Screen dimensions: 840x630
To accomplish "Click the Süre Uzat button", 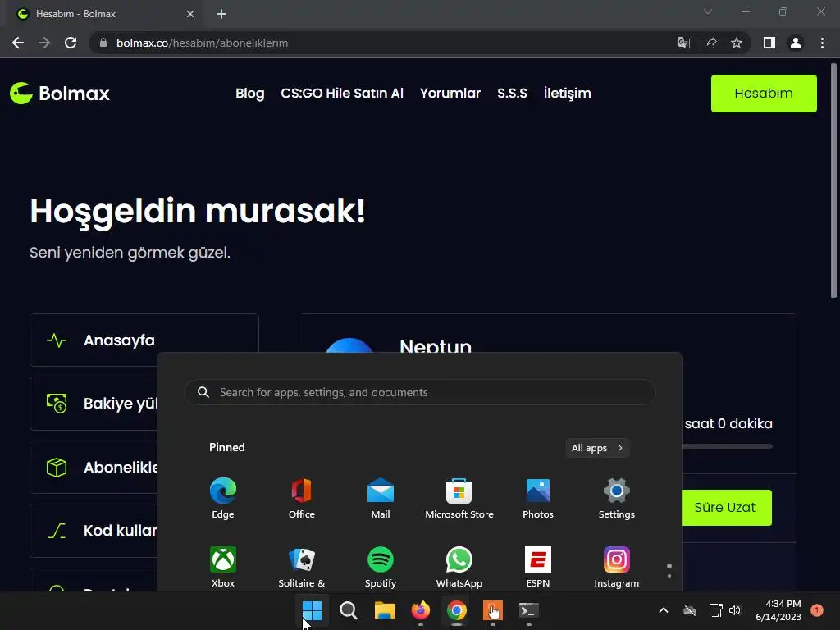I will pyautogui.click(x=727, y=507).
